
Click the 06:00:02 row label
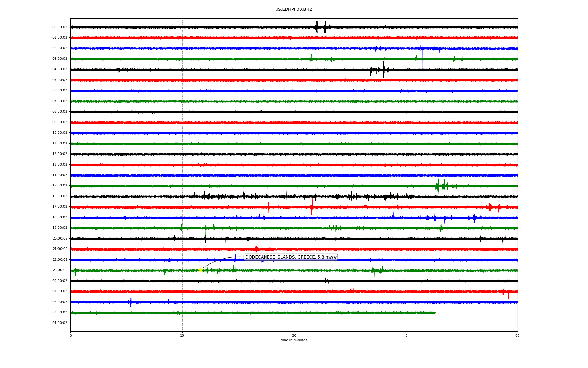click(60, 90)
